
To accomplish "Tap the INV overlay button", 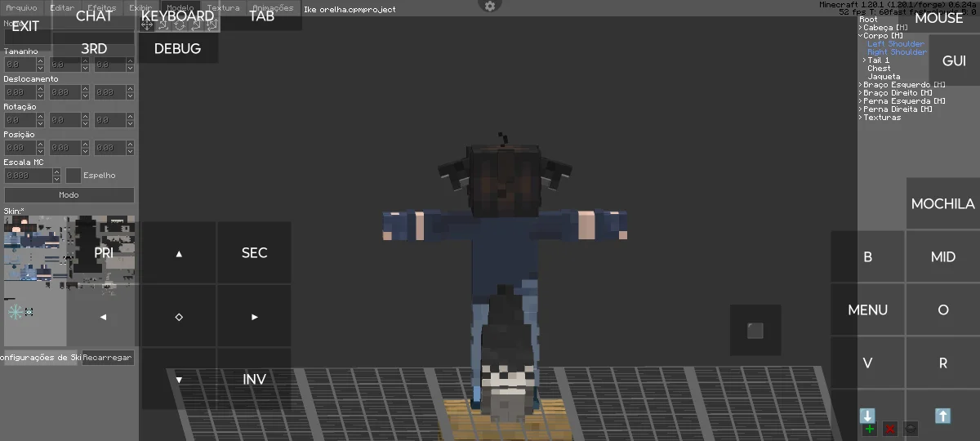I will (x=254, y=379).
